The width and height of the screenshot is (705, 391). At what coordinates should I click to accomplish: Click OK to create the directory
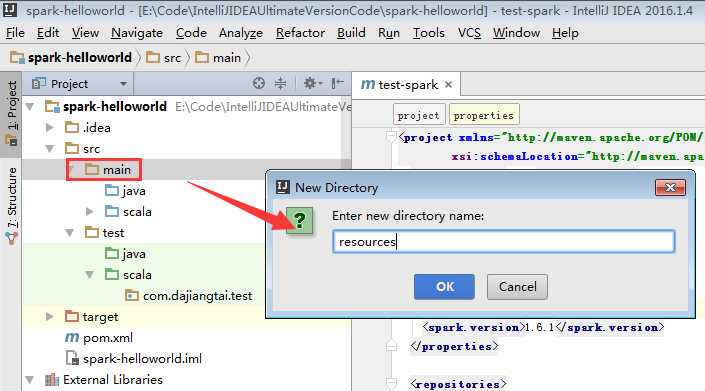[x=444, y=286]
